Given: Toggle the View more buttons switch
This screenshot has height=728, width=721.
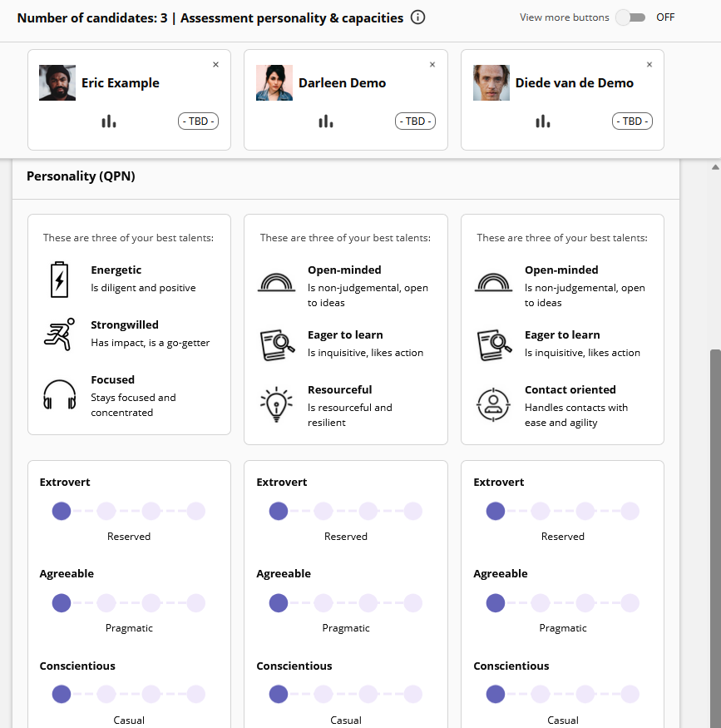Looking at the screenshot, I should pyautogui.click(x=630, y=17).
